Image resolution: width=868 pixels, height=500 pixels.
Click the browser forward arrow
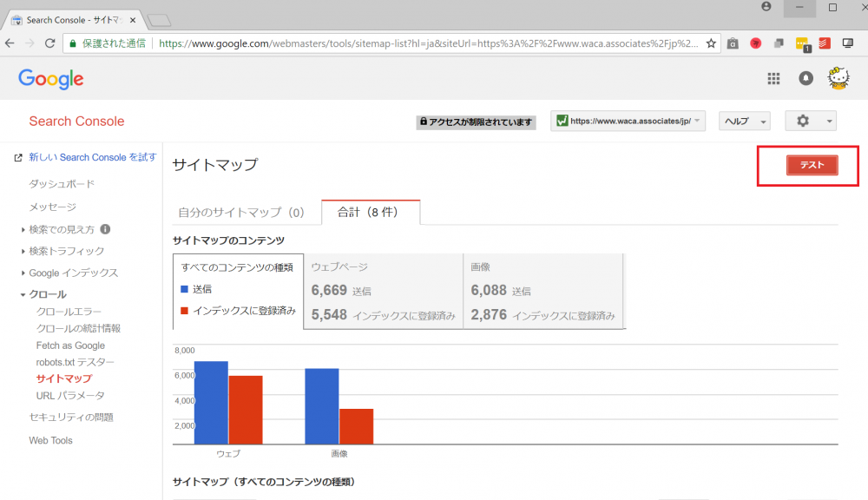[30, 43]
